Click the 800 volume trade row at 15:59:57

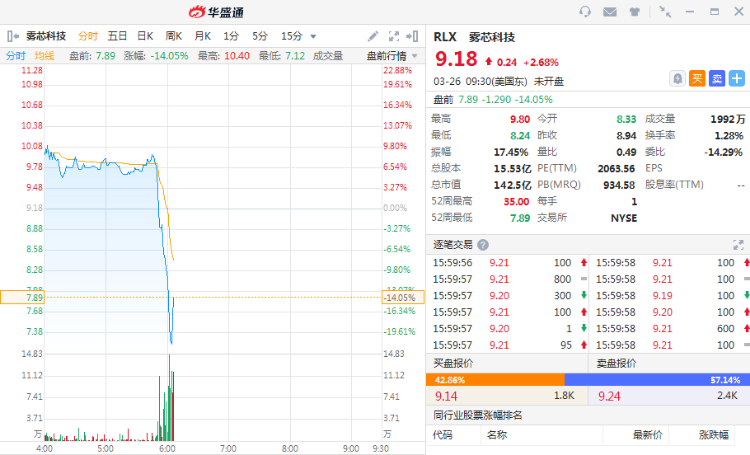509,279
